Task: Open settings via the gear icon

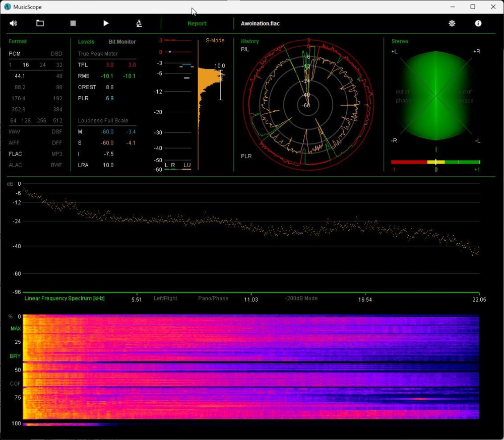Action: coord(452,23)
